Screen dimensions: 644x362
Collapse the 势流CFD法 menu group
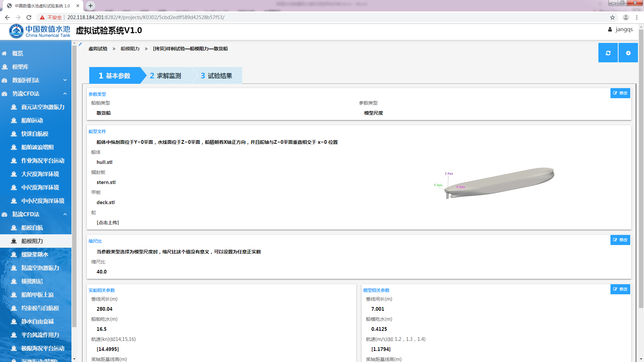coord(65,94)
